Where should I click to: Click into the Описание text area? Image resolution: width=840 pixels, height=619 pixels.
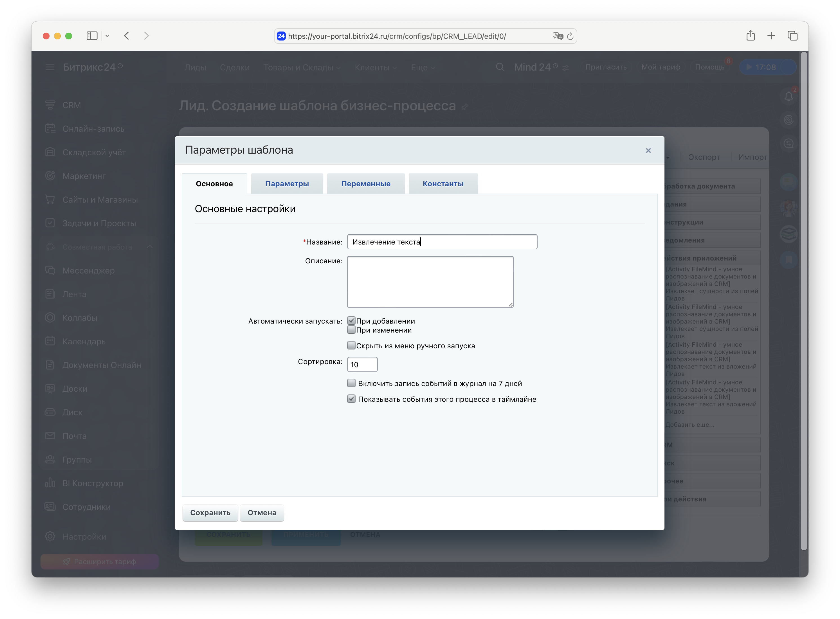430,282
